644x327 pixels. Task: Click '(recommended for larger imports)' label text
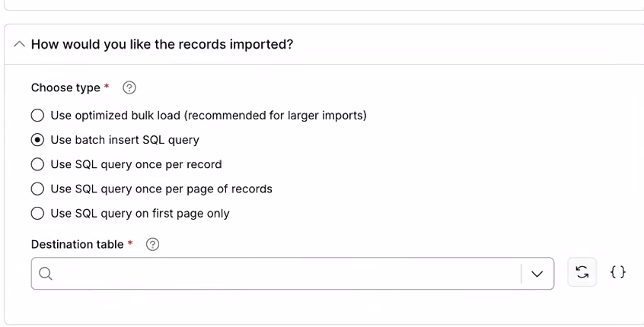point(275,116)
